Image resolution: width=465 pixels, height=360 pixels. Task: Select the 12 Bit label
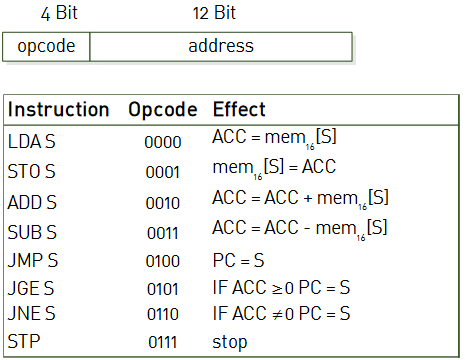[x=214, y=13]
